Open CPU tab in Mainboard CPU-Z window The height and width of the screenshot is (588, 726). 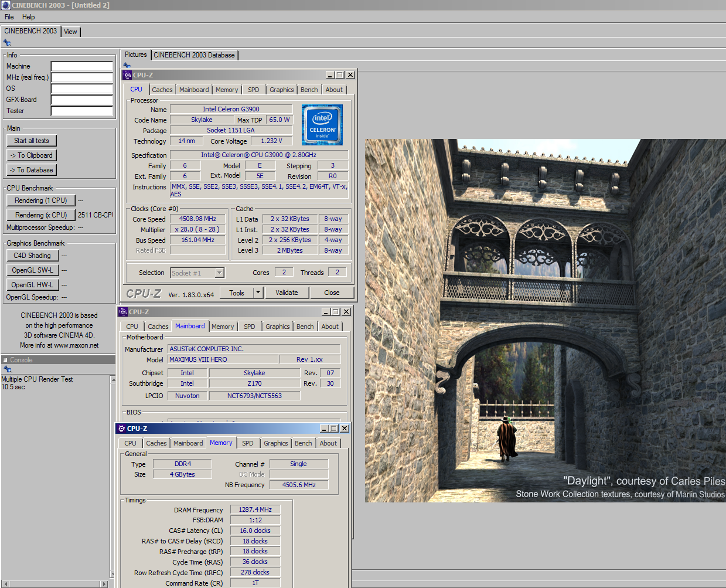click(x=132, y=327)
